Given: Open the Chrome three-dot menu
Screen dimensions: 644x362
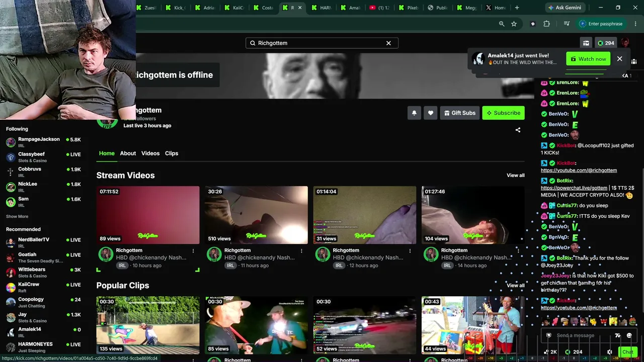Looking at the screenshot, I should pyautogui.click(x=634, y=24).
